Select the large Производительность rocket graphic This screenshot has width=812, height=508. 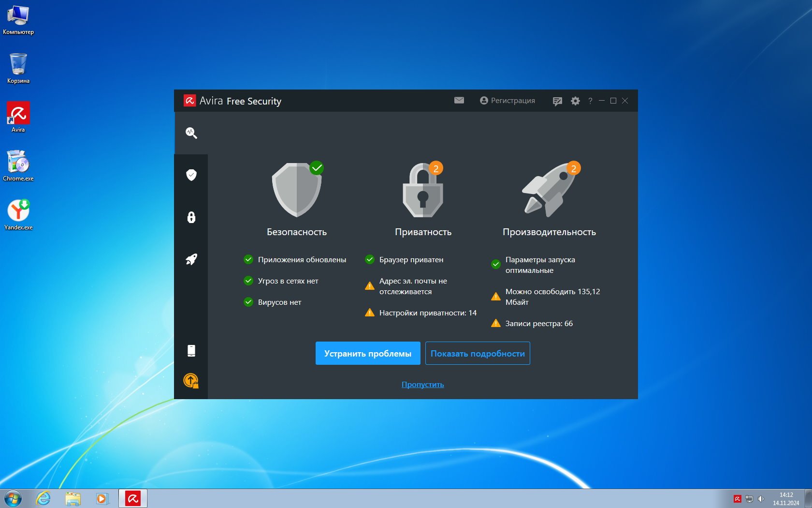click(x=549, y=190)
